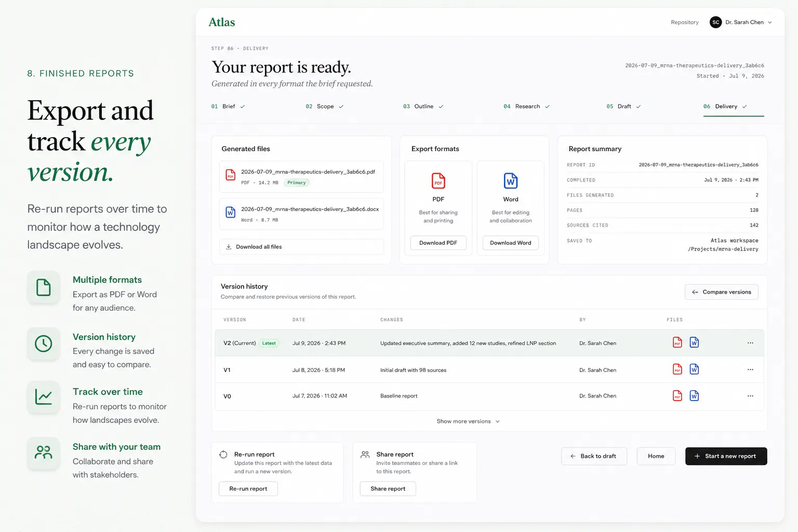Screen dimensions: 798x532
Task: Open V1 version's PDF file icon
Action: 677,369
